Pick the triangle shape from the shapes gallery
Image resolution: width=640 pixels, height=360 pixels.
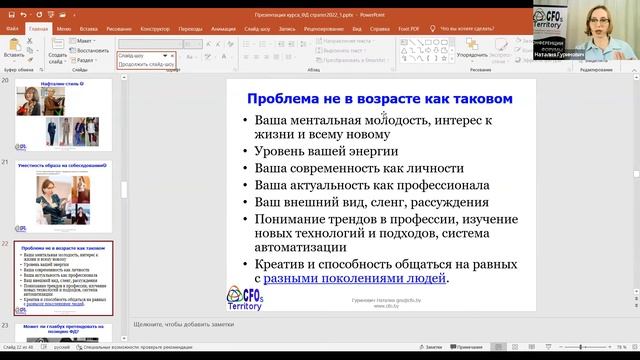pyautogui.click(x=404, y=51)
